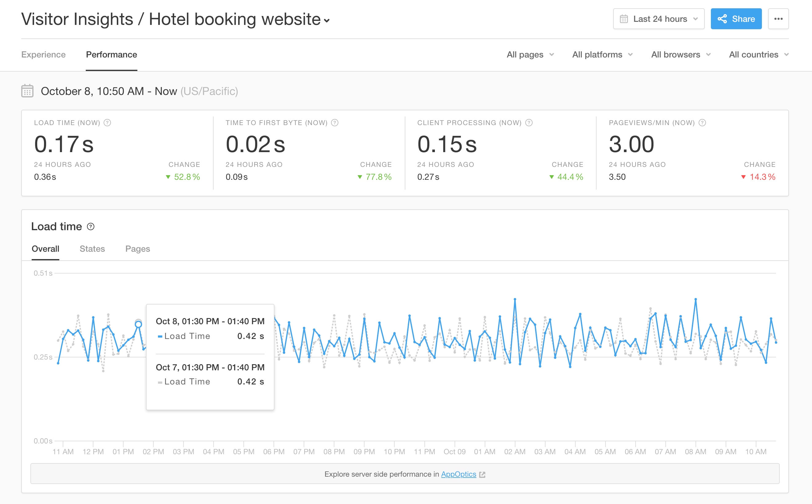Click the calendar icon beside October 8 date
Screen dimensions: 812x504
point(27,91)
